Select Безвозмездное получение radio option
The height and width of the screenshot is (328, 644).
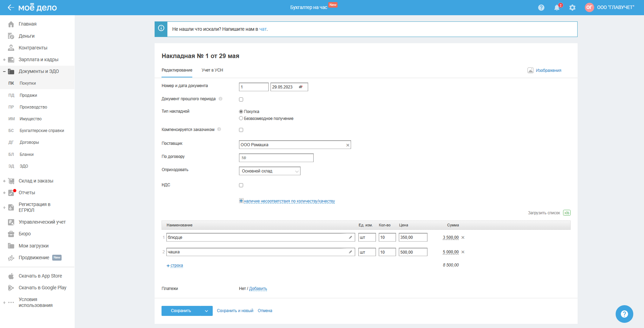pos(241,119)
